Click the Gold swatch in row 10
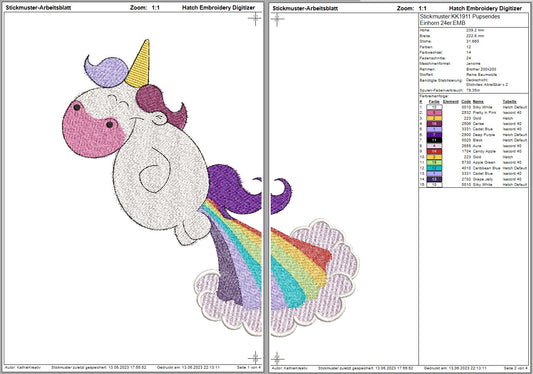Viewport: 533px width, 374px height. tap(434, 157)
